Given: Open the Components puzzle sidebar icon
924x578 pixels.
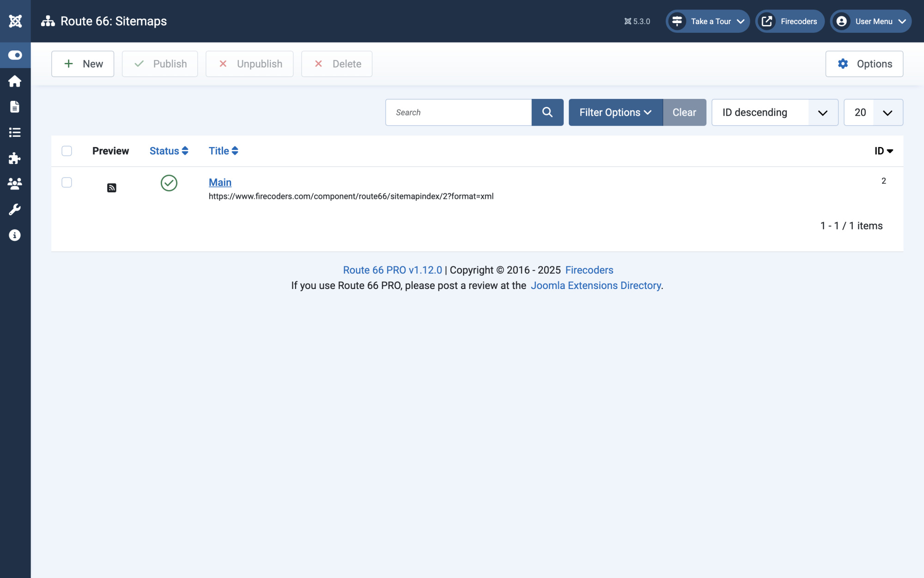Looking at the screenshot, I should coord(15,158).
